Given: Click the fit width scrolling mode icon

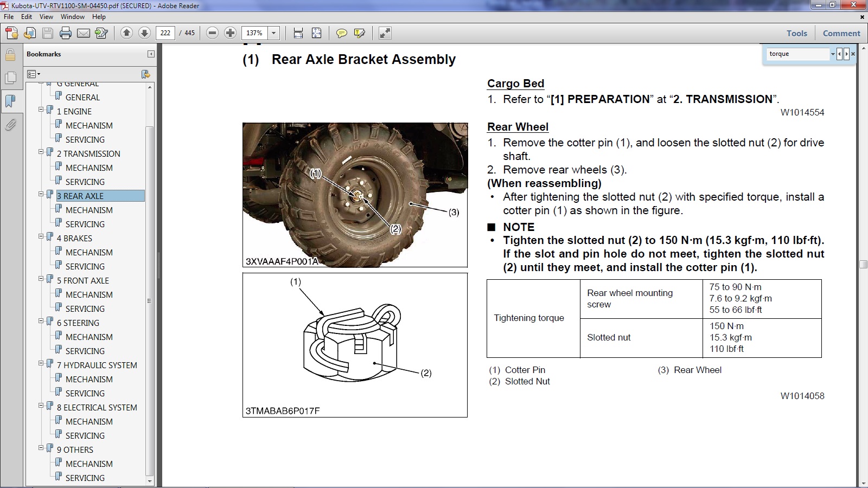Looking at the screenshot, I should click(x=298, y=33).
